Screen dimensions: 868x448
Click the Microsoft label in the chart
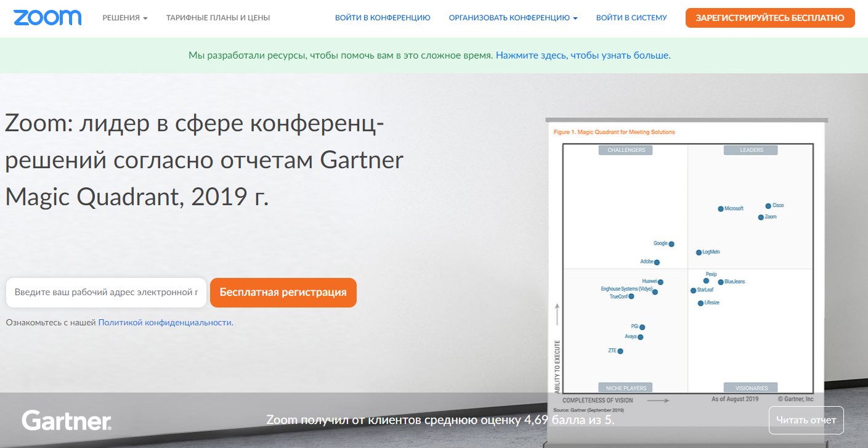pyautogui.click(x=734, y=209)
